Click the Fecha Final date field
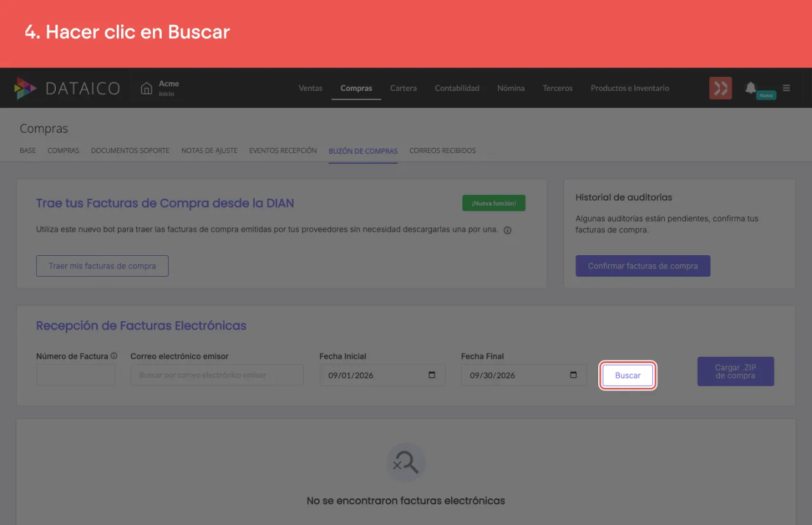This screenshot has height=525, width=812. coord(524,375)
